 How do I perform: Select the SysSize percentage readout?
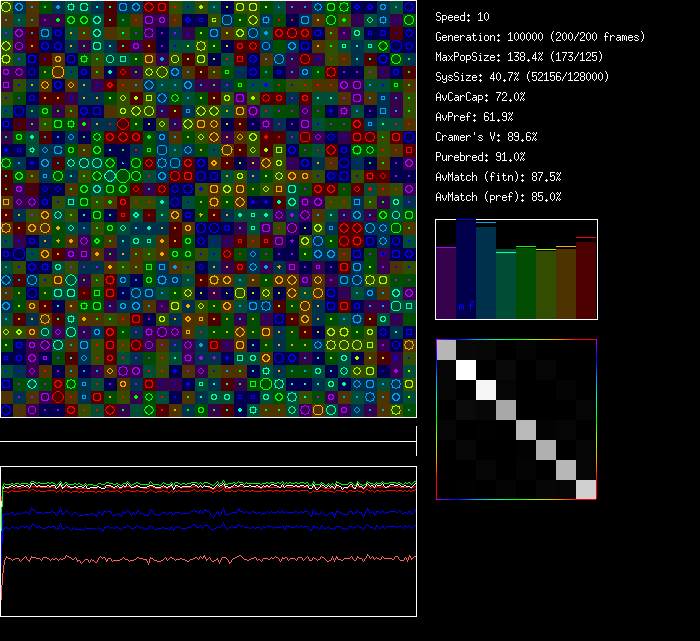(x=522, y=77)
